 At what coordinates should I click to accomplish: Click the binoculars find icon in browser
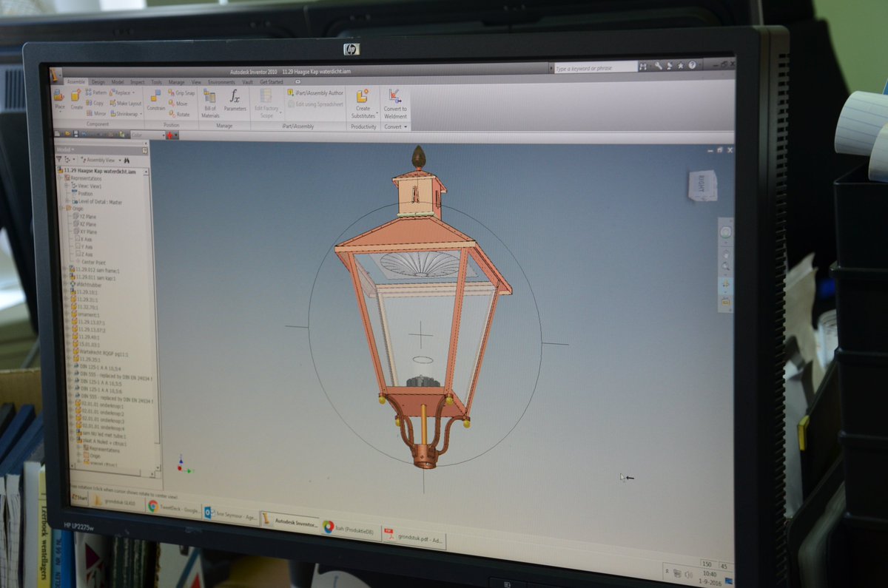[x=127, y=160]
